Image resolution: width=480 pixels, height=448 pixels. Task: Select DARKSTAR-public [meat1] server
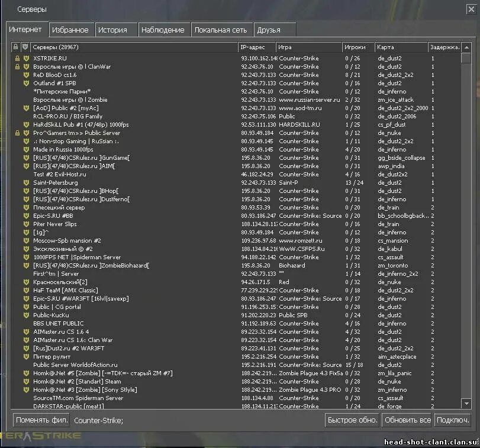236,406
